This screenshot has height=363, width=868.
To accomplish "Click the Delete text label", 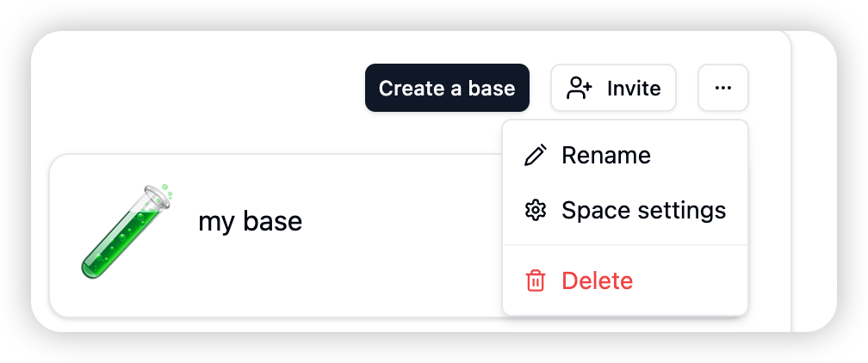I will coord(598,280).
